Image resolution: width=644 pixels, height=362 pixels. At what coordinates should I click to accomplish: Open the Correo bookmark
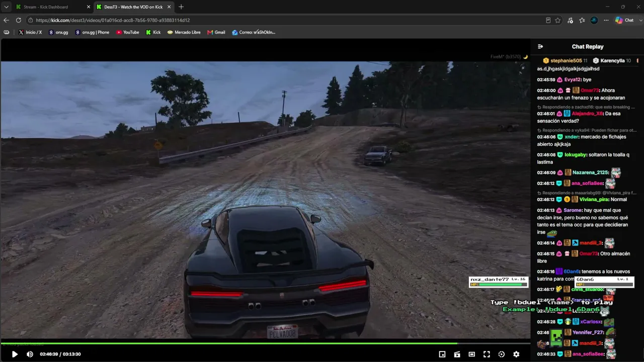[x=254, y=32]
